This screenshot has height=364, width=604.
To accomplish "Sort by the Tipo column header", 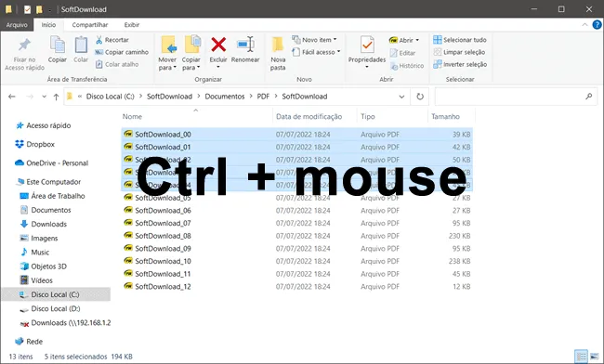I will pos(392,117).
